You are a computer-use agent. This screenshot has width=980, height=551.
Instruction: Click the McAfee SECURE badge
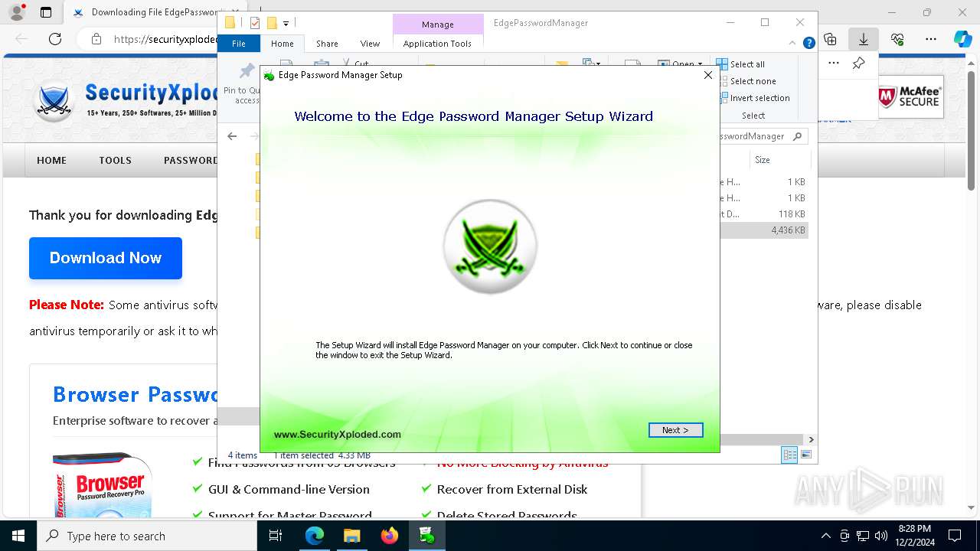(910, 97)
